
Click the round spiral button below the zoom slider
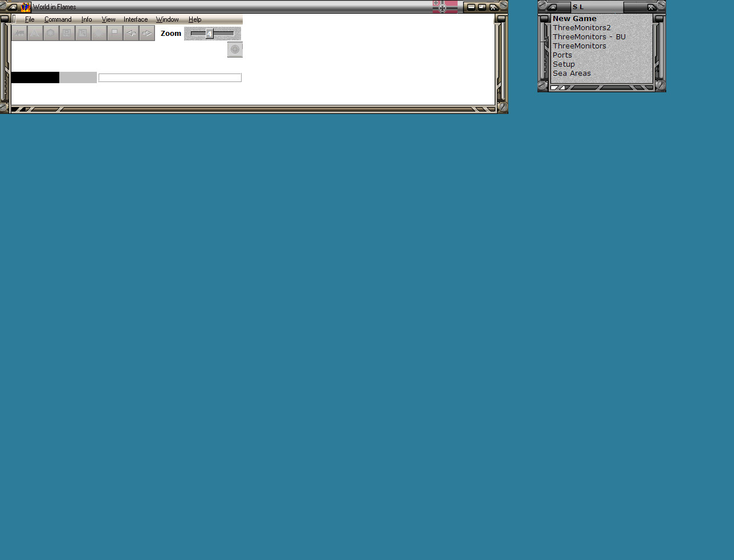point(235,50)
